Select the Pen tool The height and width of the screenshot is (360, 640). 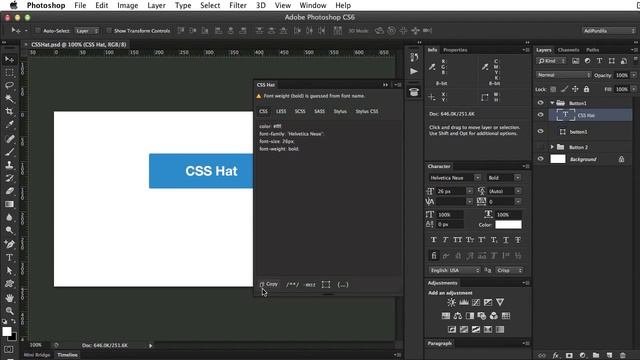coord(9,244)
